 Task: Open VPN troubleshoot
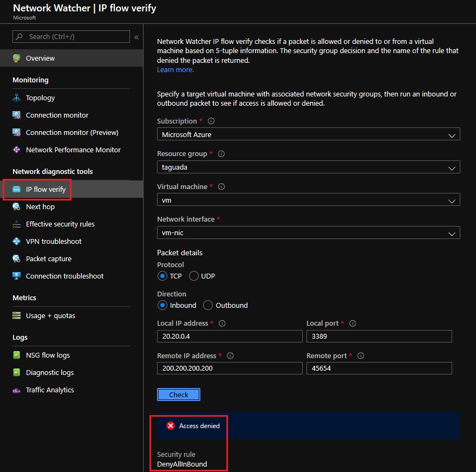click(71, 242)
